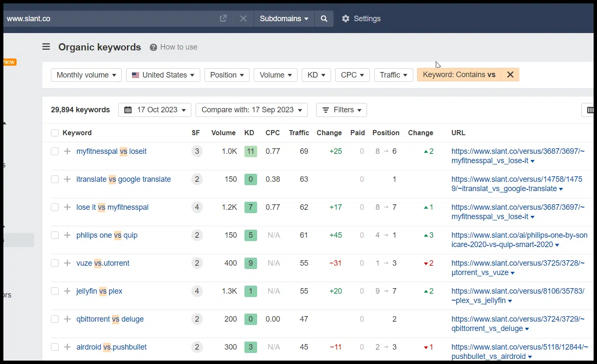Toggle the select-all Keyword header checkbox
Image resolution: width=597 pixels, height=364 pixels.
(x=55, y=133)
